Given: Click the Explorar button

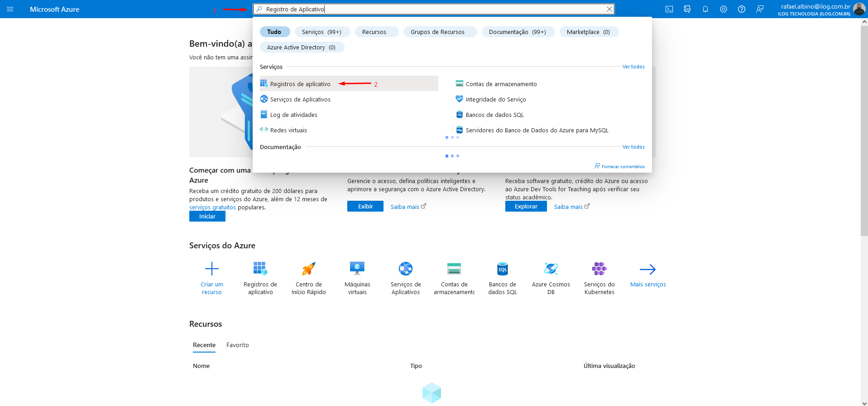Looking at the screenshot, I should pyautogui.click(x=526, y=206).
